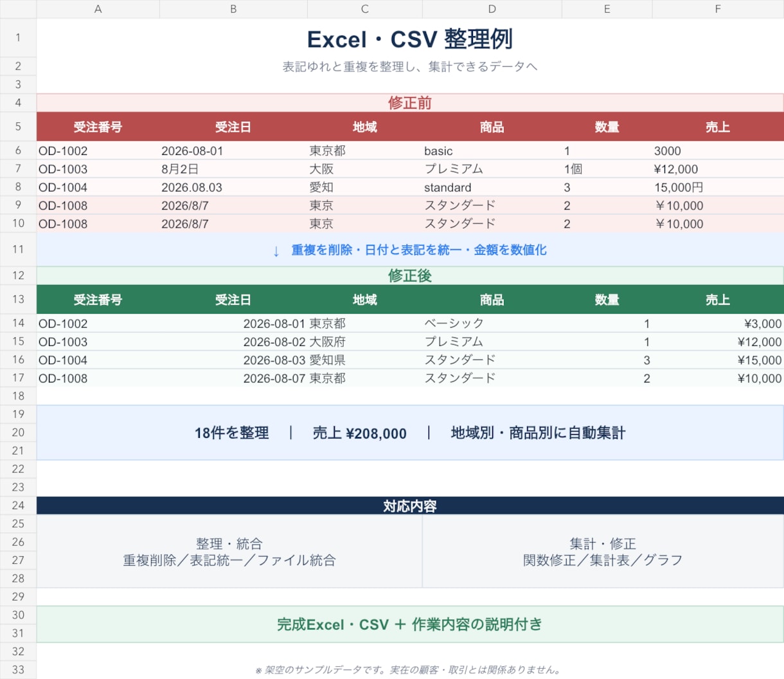Select column B header
784x679 pixels.
tap(233, 9)
